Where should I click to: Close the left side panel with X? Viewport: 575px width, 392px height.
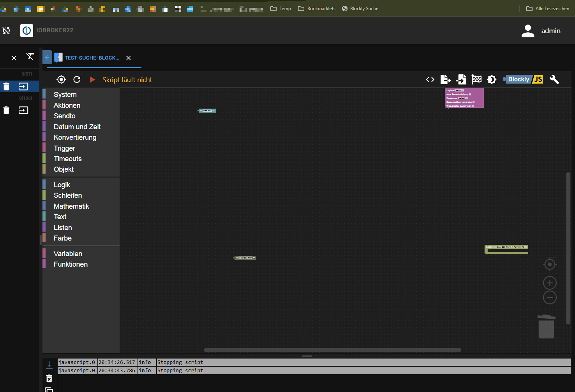[14, 58]
